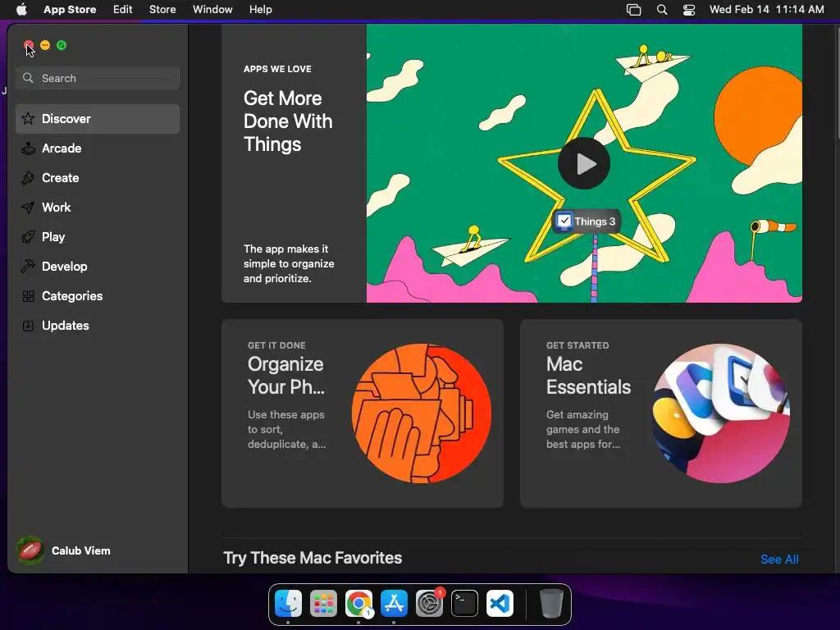Click the Arcade joystick icon
Image resolution: width=840 pixels, height=630 pixels.
(28, 148)
